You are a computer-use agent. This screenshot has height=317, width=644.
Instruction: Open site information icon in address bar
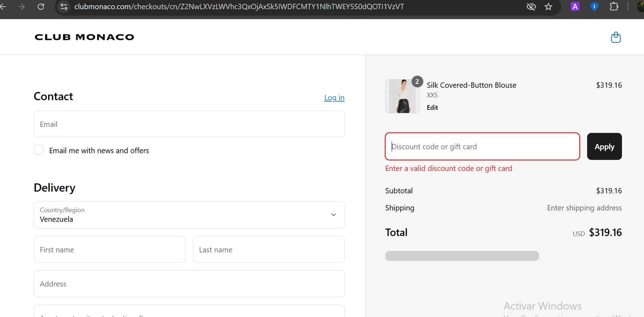coord(64,6)
